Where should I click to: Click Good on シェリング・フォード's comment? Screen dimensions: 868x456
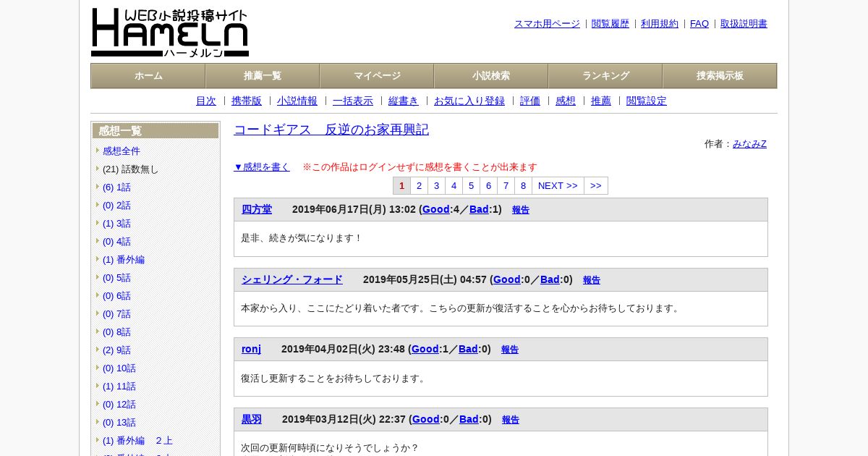[x=507, y=279]
